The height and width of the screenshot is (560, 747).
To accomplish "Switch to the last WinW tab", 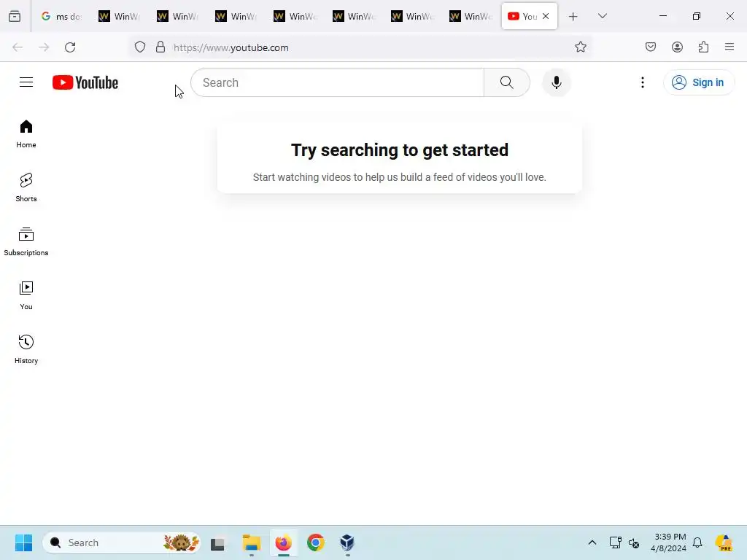I will [471, 16].
